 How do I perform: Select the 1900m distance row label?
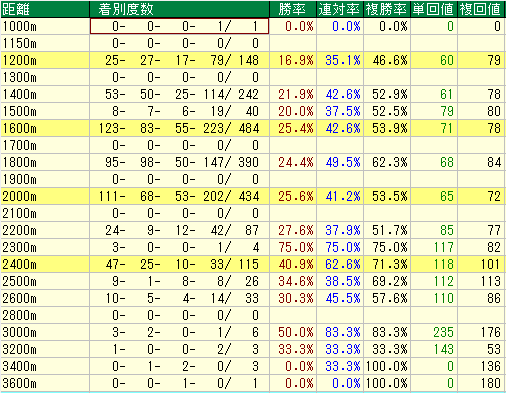coord(19,179)
